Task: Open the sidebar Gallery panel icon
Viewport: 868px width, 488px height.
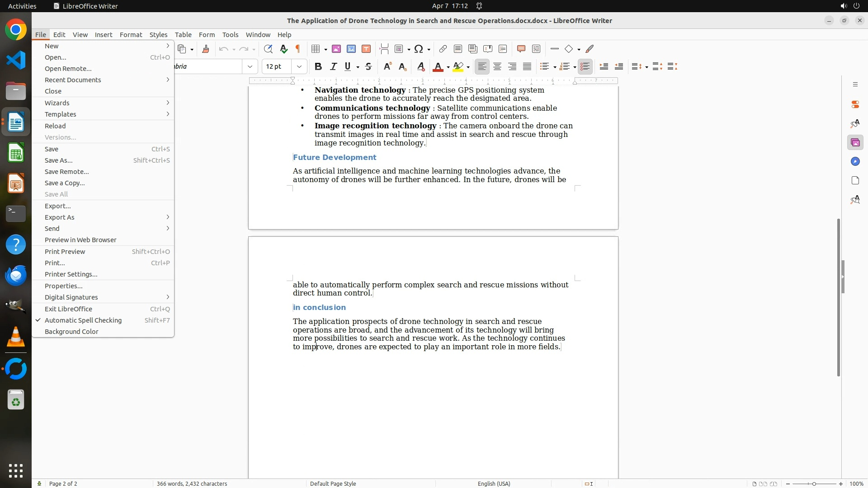Action: (855, 143)
